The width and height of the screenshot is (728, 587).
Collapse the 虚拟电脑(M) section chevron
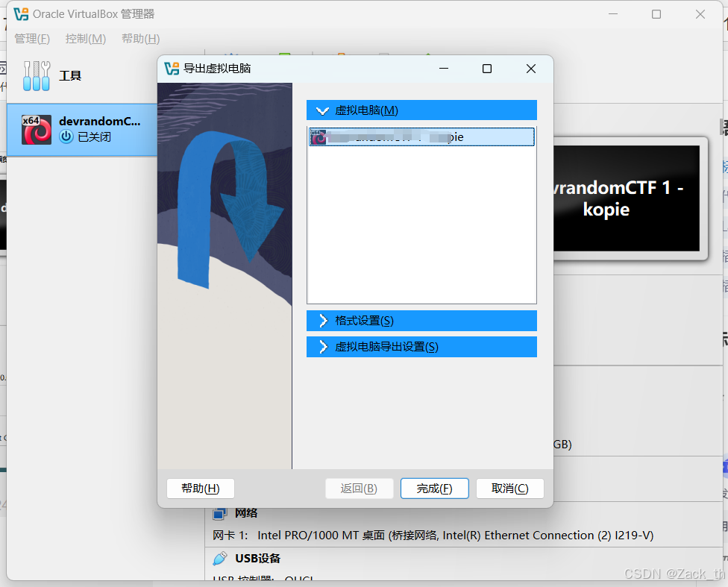click(x=322, y=110)
